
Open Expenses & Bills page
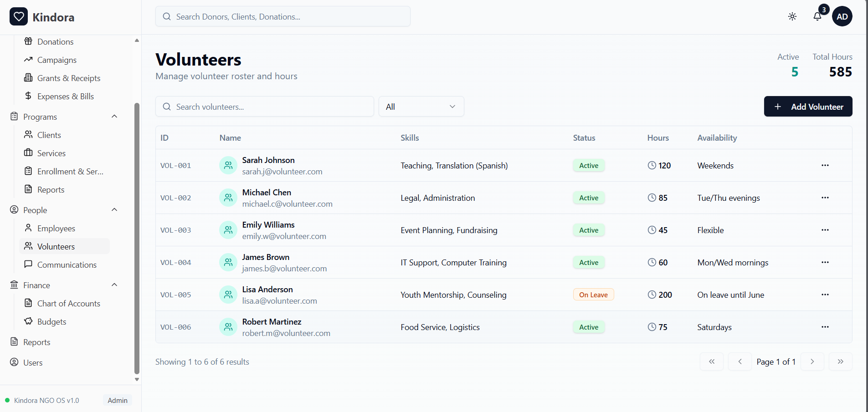pyautogui.click(x=66, y=97)
